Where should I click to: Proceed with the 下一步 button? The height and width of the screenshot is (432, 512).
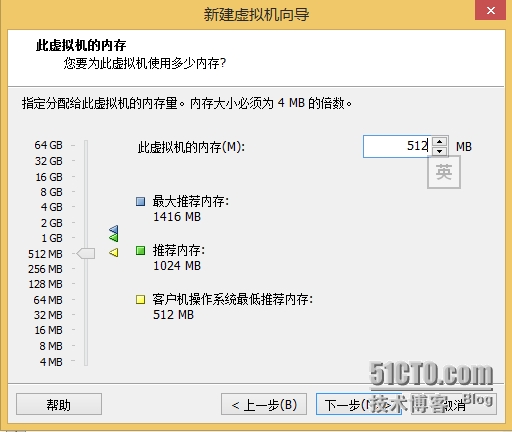(x=359, y=404)
